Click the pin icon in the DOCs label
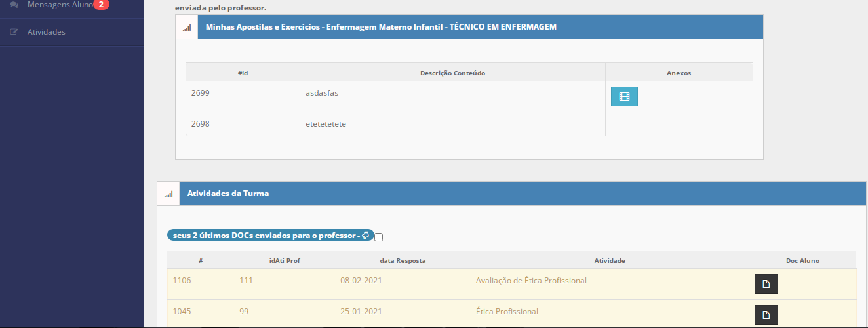The image size is (868, 328). (366, 235)
